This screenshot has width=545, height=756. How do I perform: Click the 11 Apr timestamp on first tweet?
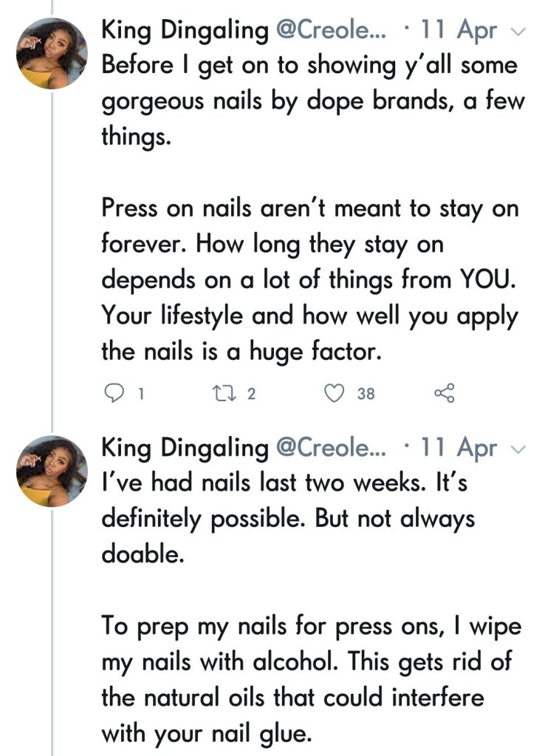(459, 31)
